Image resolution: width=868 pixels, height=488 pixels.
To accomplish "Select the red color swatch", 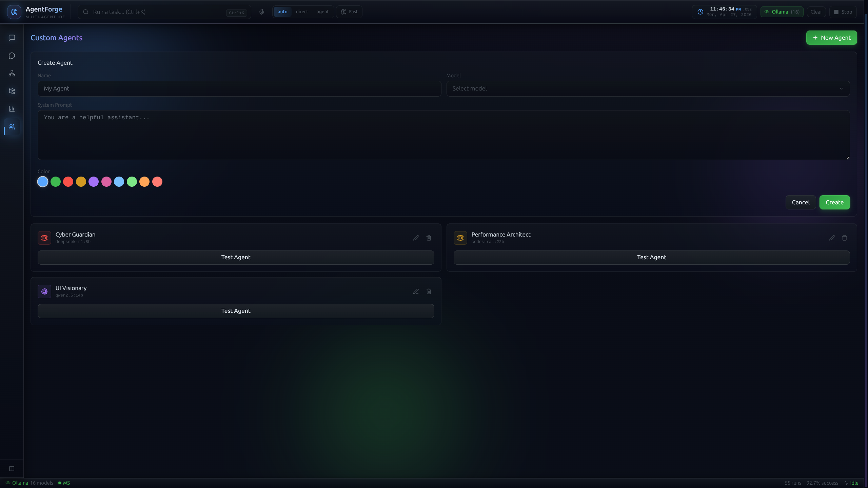I will click(68, 182).
